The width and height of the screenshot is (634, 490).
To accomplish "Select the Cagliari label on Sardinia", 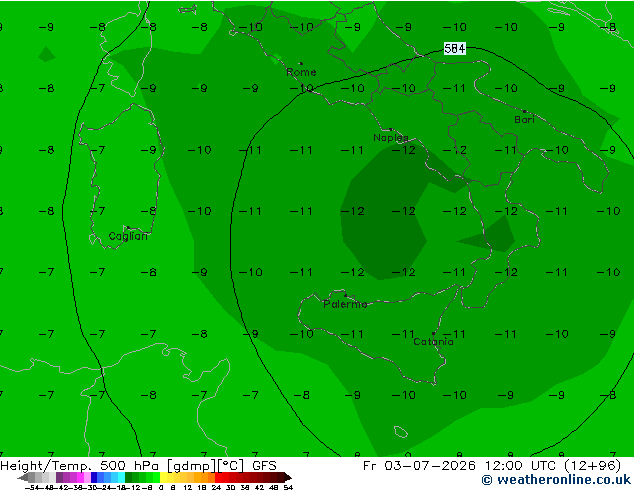I will (x=128, y=237).
